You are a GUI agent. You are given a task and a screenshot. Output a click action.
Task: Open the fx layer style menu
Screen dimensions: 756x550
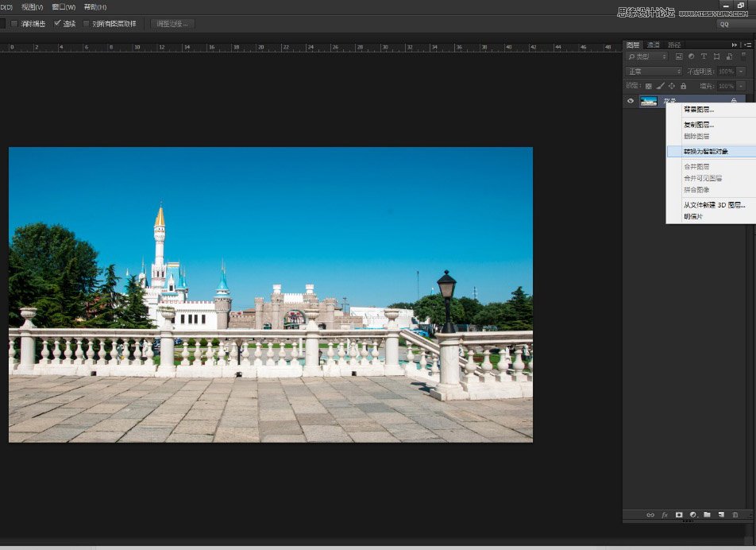tap(665, 515)
